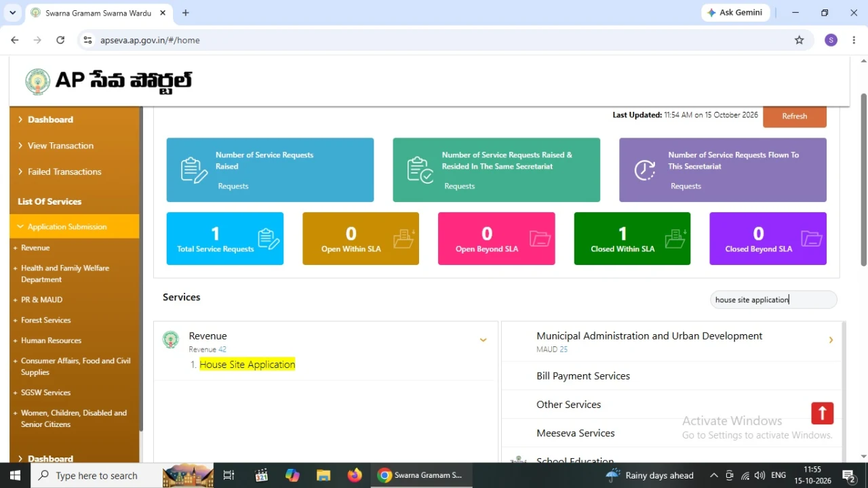Image resolution: width=868 pixels, height=488 pixels.
Task: Show hidden system tray icons
Action: point(713,475)
